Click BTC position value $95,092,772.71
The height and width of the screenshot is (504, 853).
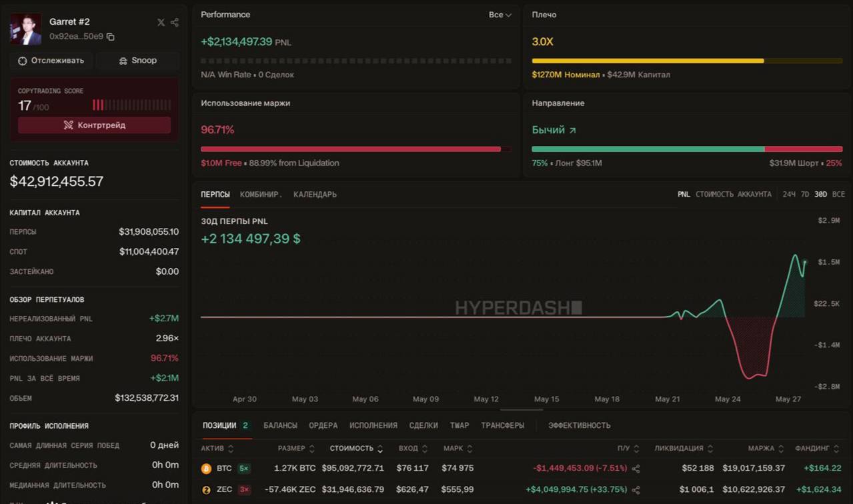point(353,469)
